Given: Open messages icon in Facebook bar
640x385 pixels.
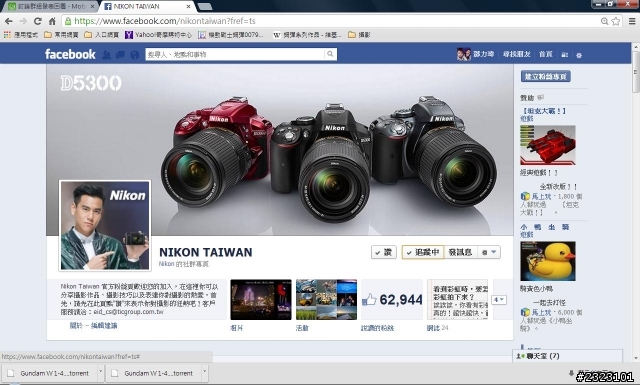Looking at the screenshot, I should coord(120,55).
